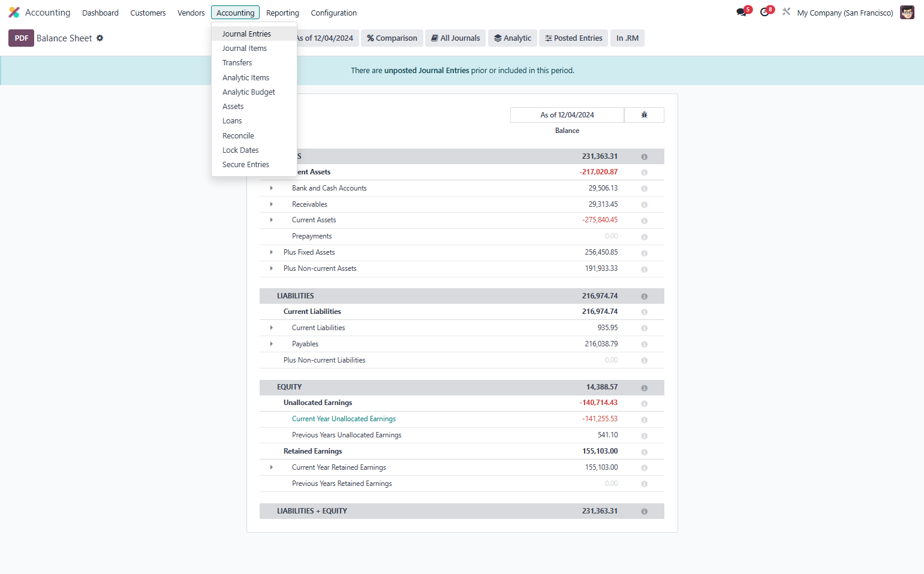Expand the Plus Fixed Assets line
Image resolution: width=924 pixels, height=574 pixels.
[272, 252]
